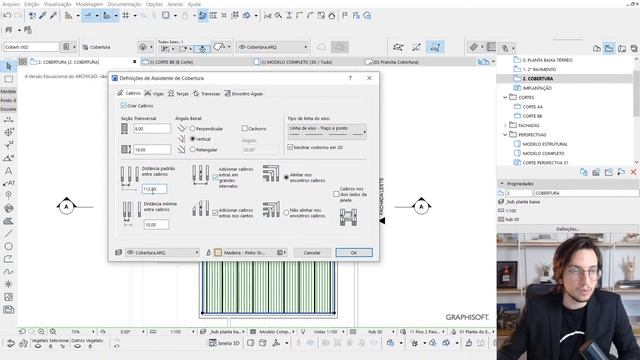The height and width of the screenshot is (360, 640).
Task: Toggle Adicionar caibros extras nos cantos
Action: coord(215,213)
